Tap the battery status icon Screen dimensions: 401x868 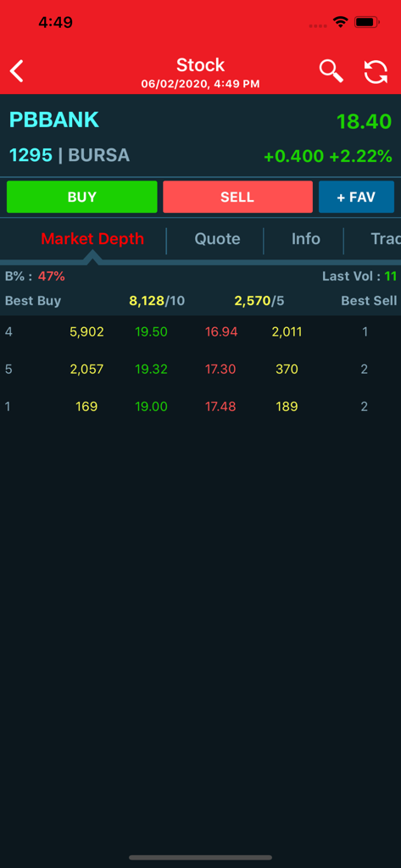[366, 23]
